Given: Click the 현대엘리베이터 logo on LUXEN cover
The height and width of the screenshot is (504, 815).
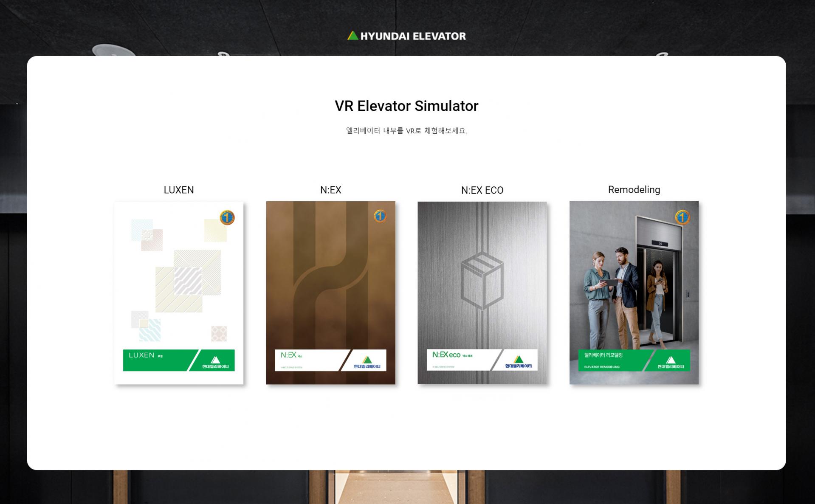Looking at the screenshot, I should point(215,363).
